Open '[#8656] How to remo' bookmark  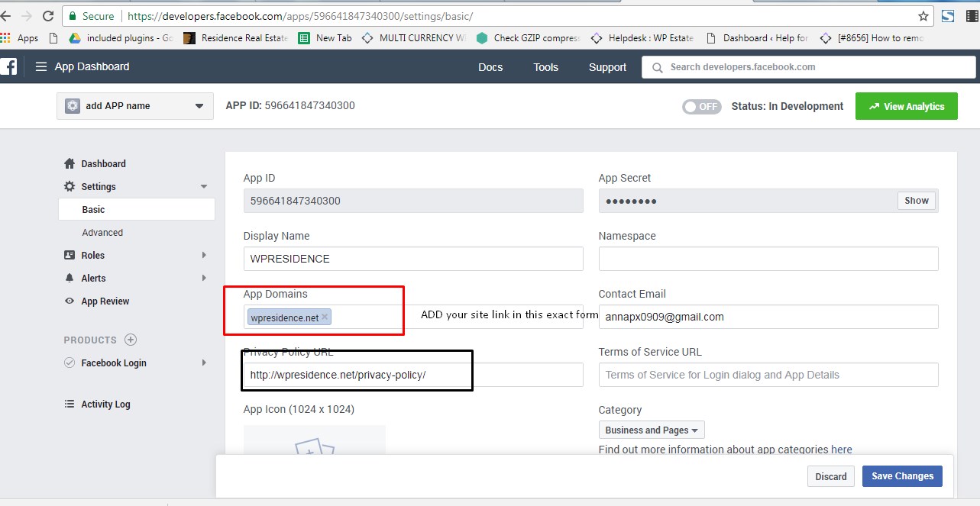tap(872, 37)
